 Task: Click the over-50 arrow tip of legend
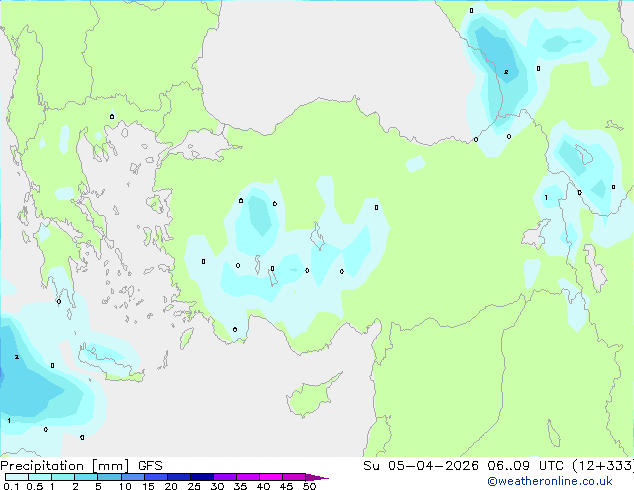coord(317,477)
